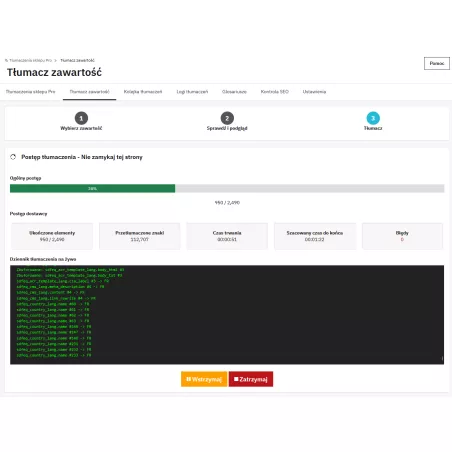Click the Ogólny postęp label
This screenshot has height=452, width=452.
[x=25, y=178]
